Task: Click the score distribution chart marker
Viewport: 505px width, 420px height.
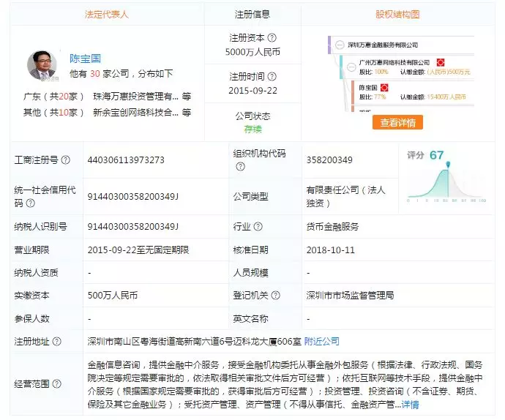Action: 448,164
